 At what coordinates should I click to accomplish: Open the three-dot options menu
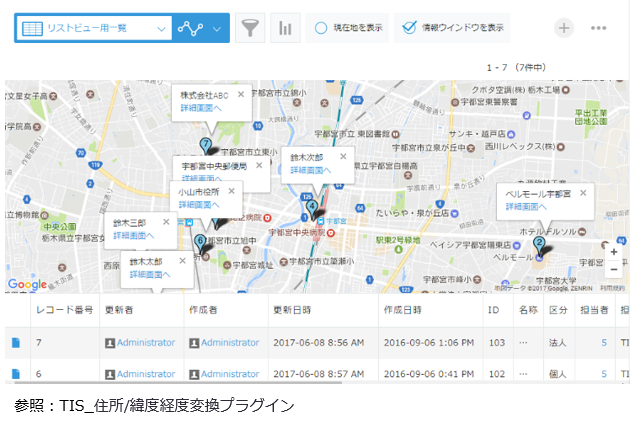[x=598, y=28]
